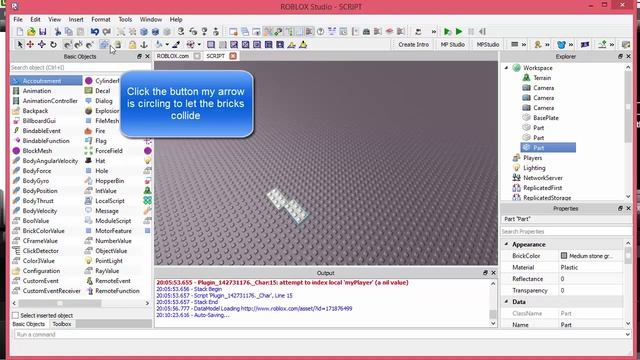Collapse the Appearance properties section
Screen dimensions: 640x360
point(507,244)
